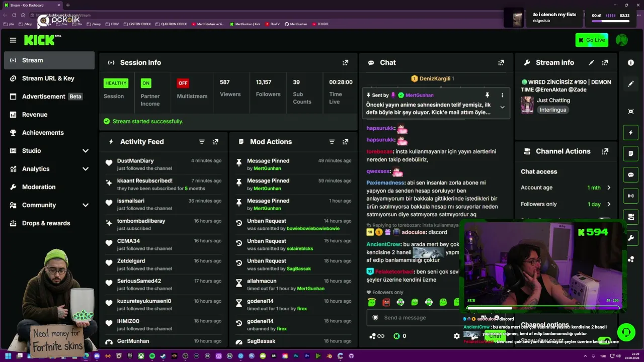This screenshot has height=362, width=644.
Task: Open the Windows Start menu
Action: pyautogui.click(x=8, y=356)
